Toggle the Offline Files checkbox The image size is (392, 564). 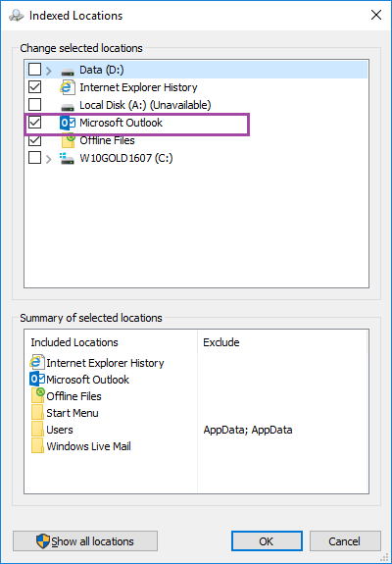coord(35,140)
